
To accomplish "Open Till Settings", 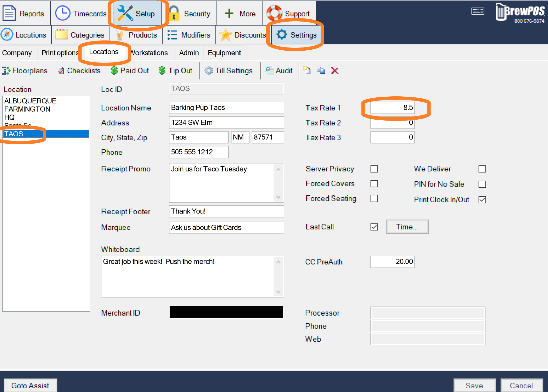I will (228, 71).
